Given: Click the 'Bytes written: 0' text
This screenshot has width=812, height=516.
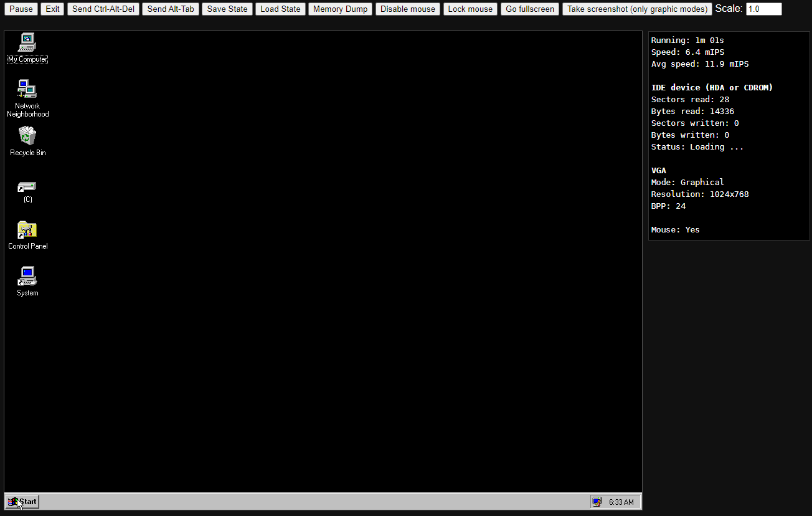Looking at the screenshot, I should (x=690, y=135).
